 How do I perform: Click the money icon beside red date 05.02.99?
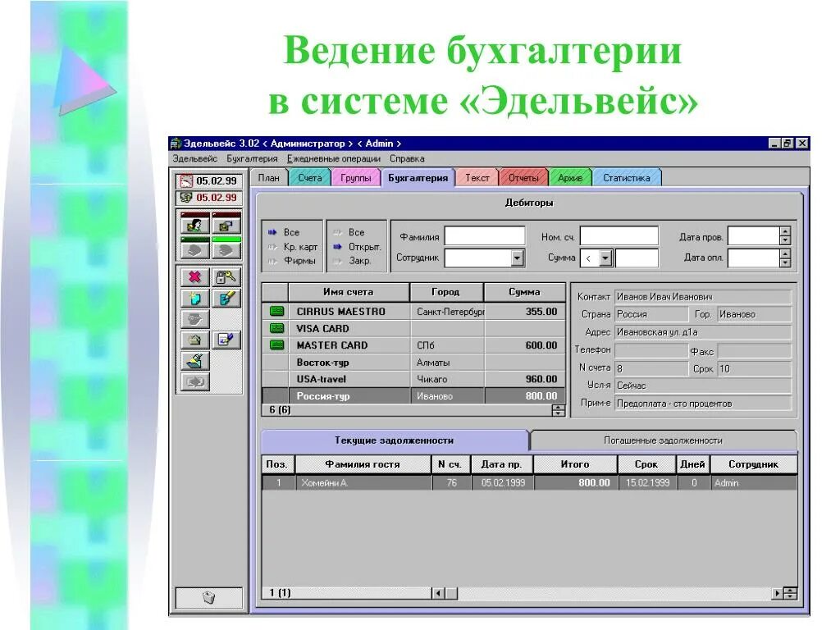(186, 198)
